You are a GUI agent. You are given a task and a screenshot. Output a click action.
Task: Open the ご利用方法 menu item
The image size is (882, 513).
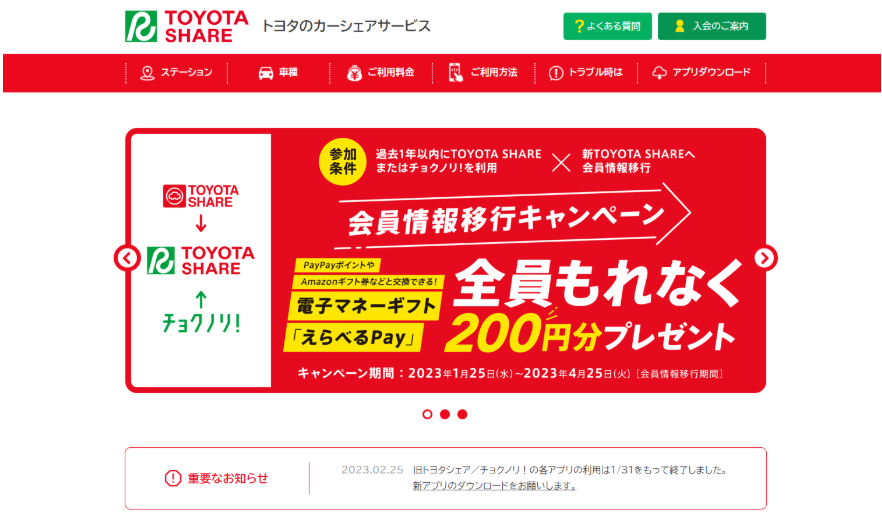pyautogui.click(x=484, y=73)
